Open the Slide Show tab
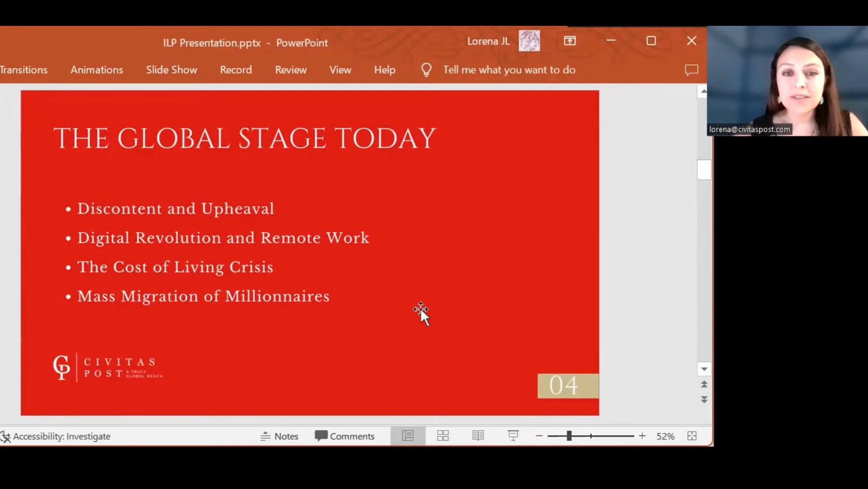868x489 pixels. pos(171,70)
